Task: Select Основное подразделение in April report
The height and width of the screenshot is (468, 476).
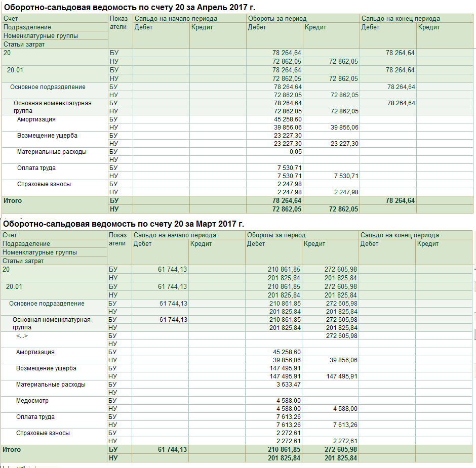Action: point(48,87)
